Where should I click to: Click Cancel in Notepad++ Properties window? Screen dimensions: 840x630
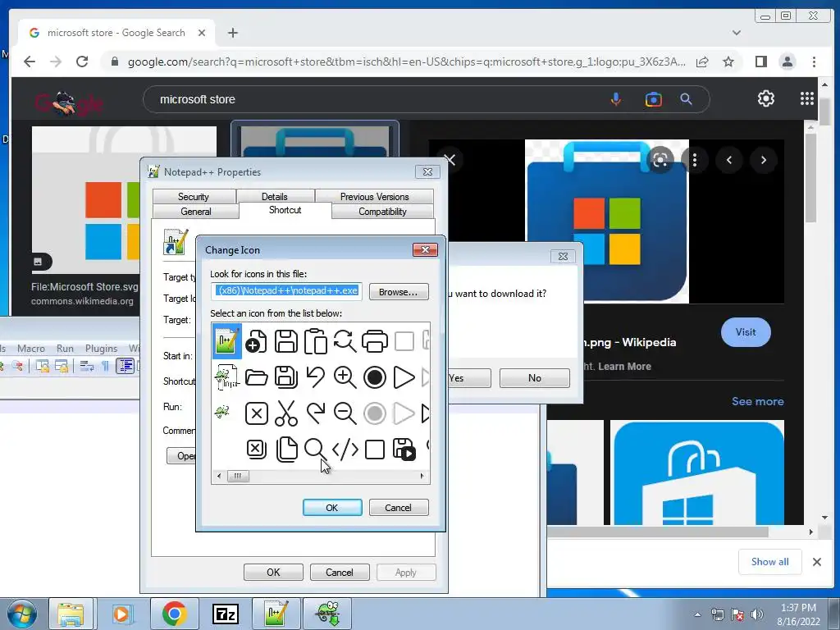click(x=340, y=572)
